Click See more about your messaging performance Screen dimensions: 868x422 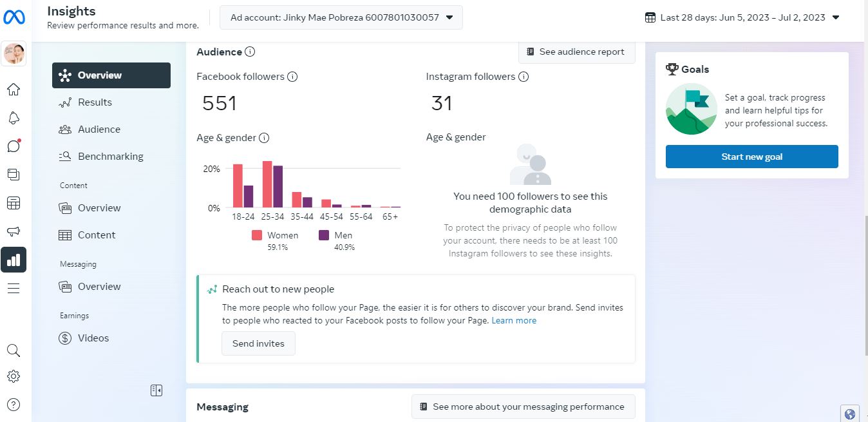(x=523, y=407)
